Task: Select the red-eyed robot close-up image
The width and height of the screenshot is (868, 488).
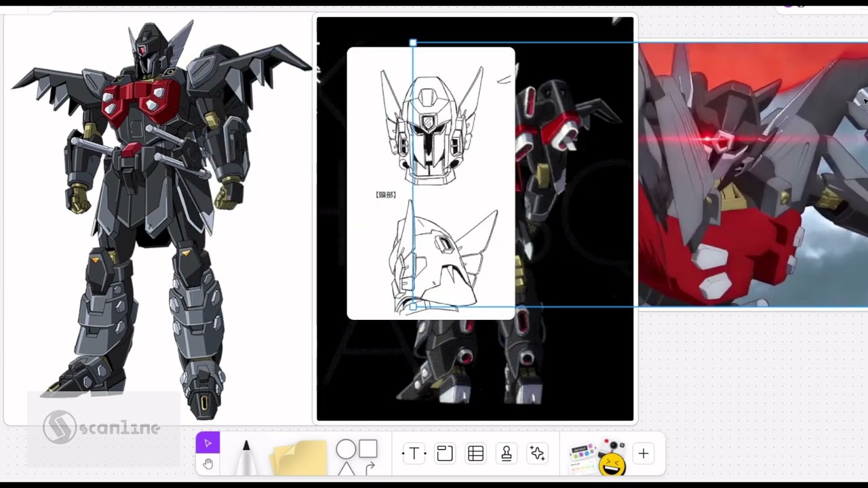Action: coord(753,175)
